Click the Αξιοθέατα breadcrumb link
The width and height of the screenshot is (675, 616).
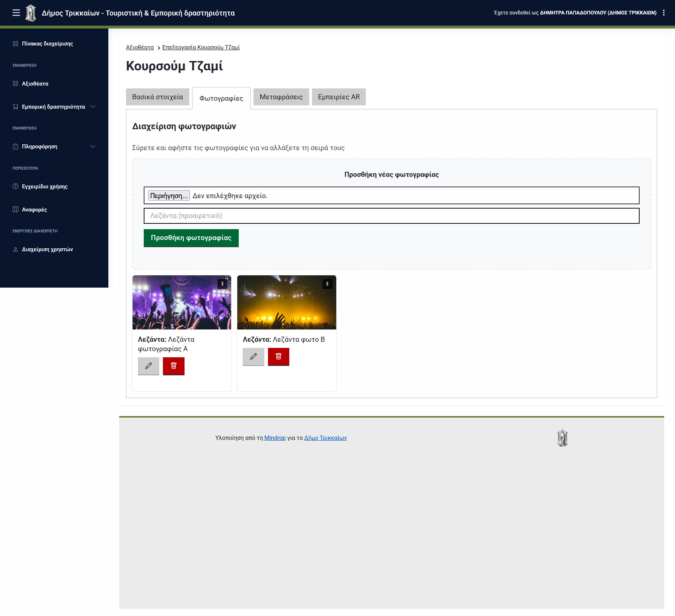pos(140,48)
